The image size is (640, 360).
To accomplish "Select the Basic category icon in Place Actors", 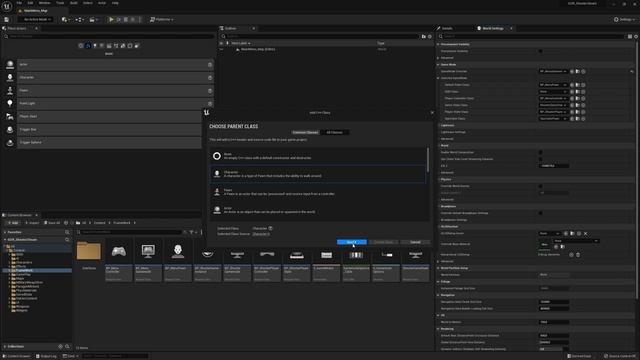I will (88, 46).
